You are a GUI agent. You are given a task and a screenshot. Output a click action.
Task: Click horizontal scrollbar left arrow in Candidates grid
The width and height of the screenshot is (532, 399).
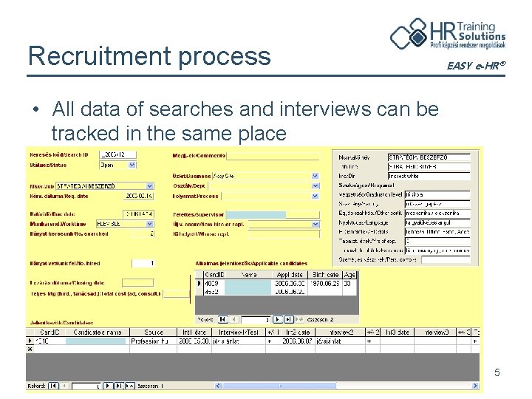pos(219,386)
